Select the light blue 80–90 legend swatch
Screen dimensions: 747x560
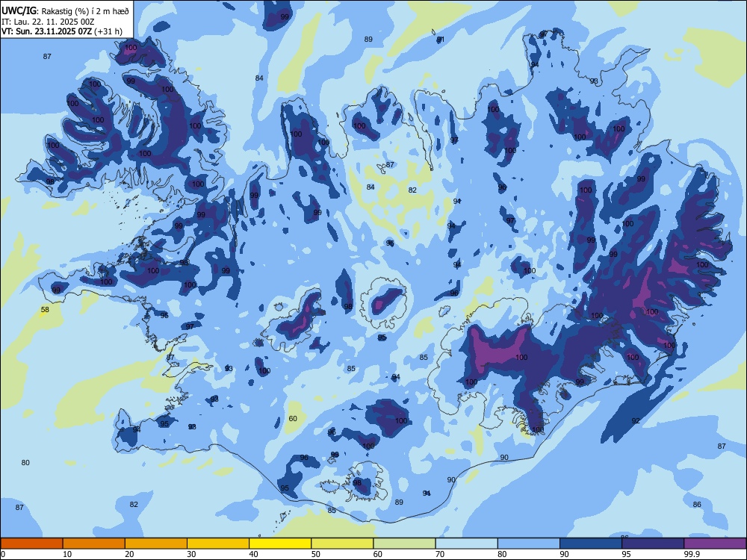click(x=529, y=544)
